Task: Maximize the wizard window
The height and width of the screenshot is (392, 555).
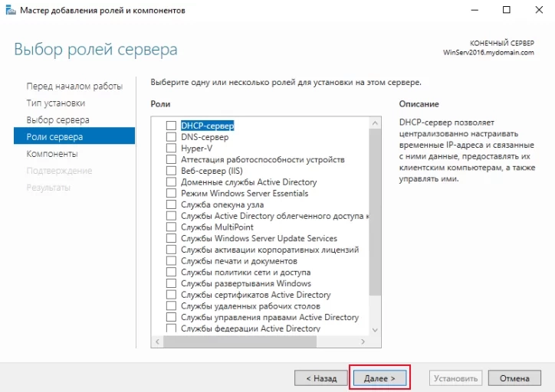Action: (507, 10)
